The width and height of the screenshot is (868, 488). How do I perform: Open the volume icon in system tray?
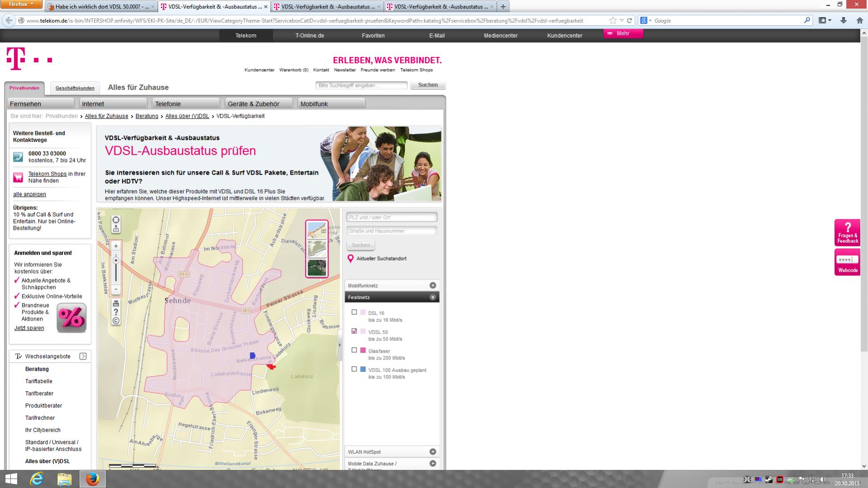click(x=823, y=479)
